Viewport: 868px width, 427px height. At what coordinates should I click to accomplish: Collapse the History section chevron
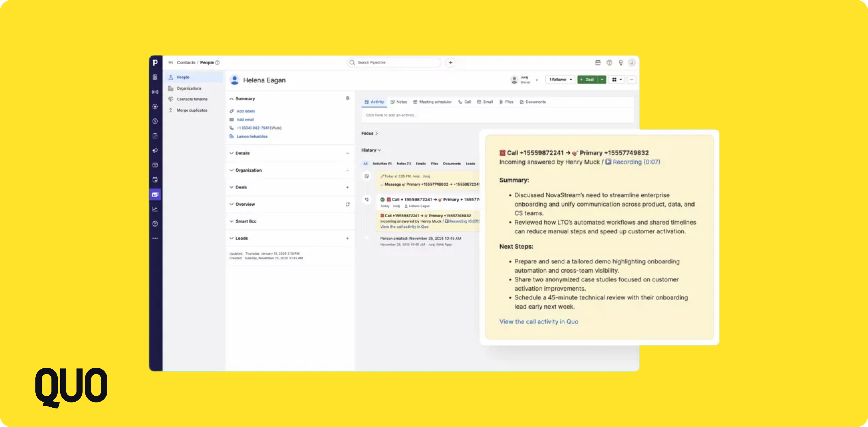tap(379, 150)
